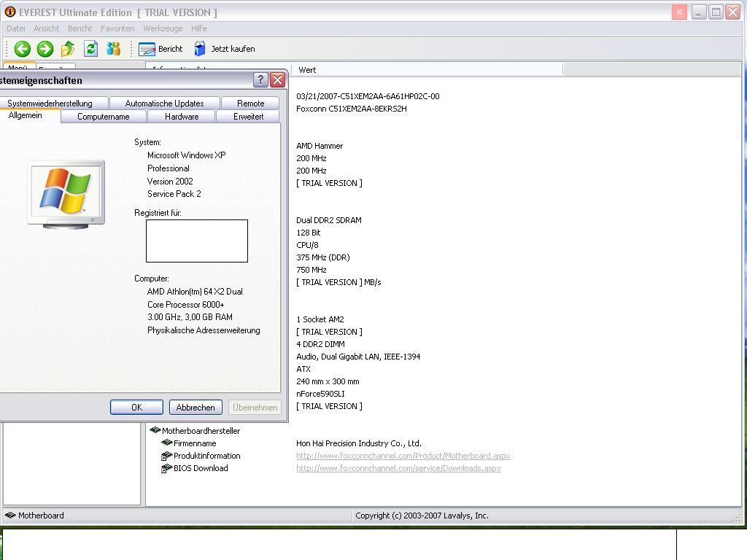
Task: Refresh the EVEREST information view
Action: click(x=90, y=49)
